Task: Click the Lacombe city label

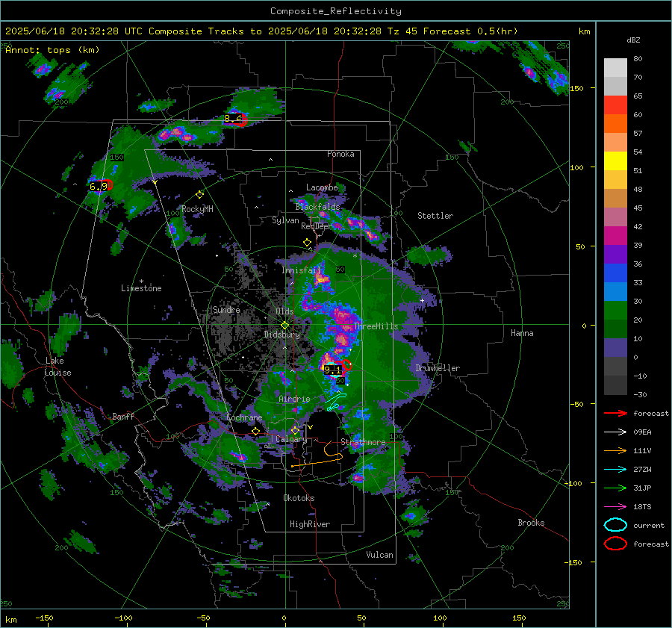Action: point(322,187)
